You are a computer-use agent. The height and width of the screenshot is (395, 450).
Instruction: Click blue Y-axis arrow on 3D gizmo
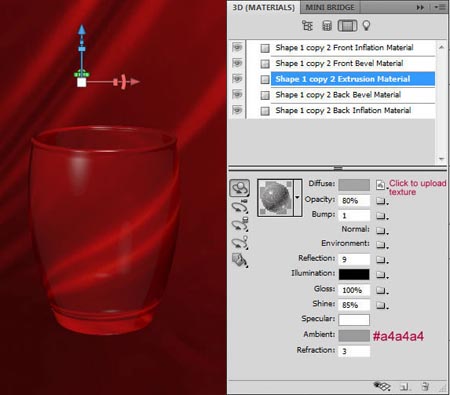tap(82, 30)
